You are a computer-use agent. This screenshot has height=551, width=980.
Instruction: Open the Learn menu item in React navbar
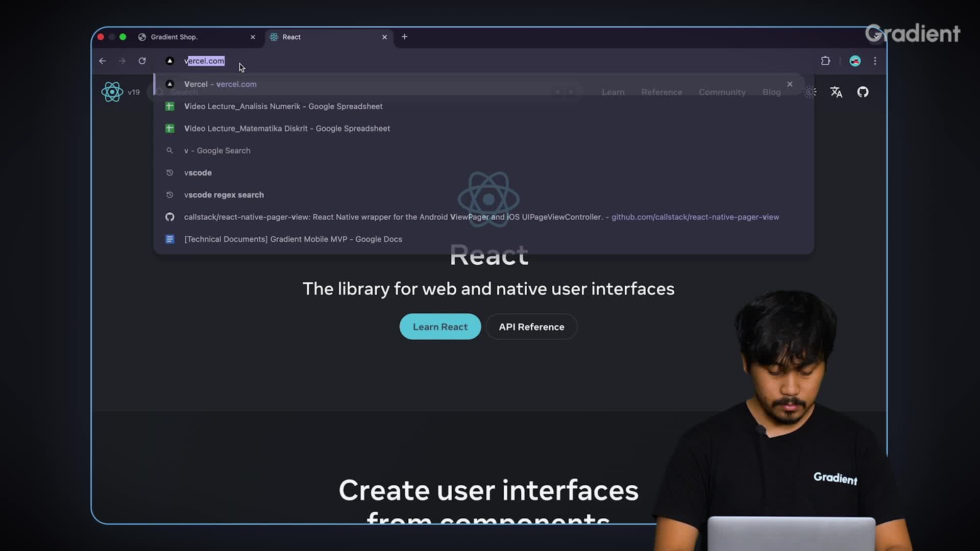click(x=612, y=91)
